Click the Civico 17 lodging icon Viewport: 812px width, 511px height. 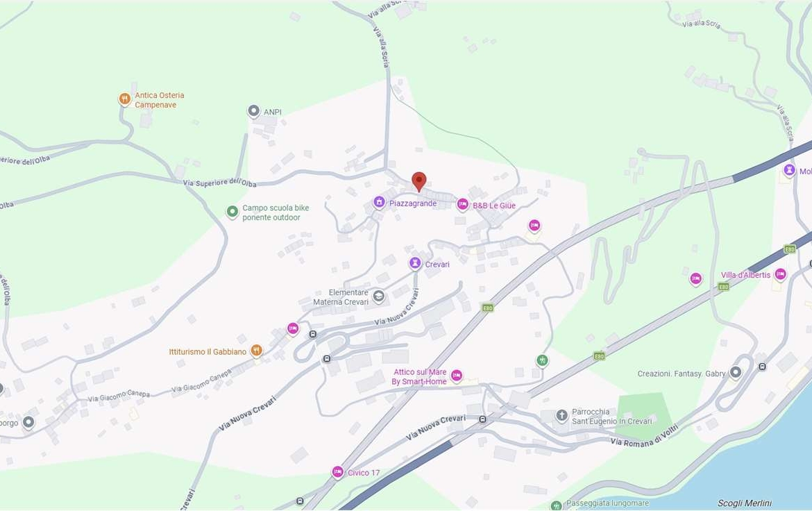[338, 472]
